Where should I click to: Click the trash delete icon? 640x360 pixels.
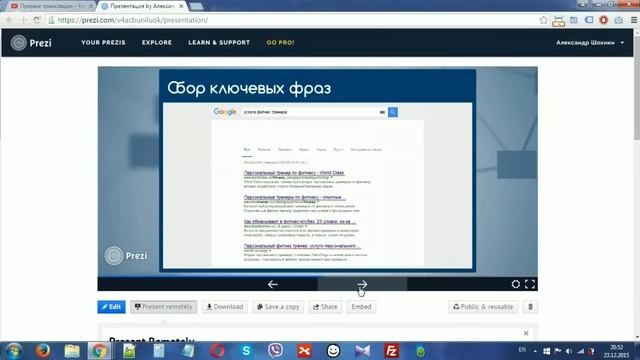pyautogui.click(x=530, y=307)
